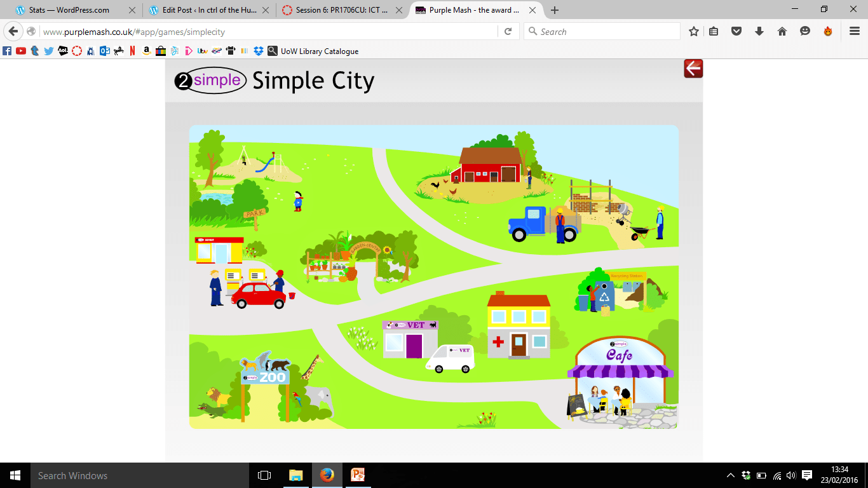Viewport: 868px width, 488px height.
Task: Open the search engine dropdown in the search bar
Action: click(x=532, y=30)
